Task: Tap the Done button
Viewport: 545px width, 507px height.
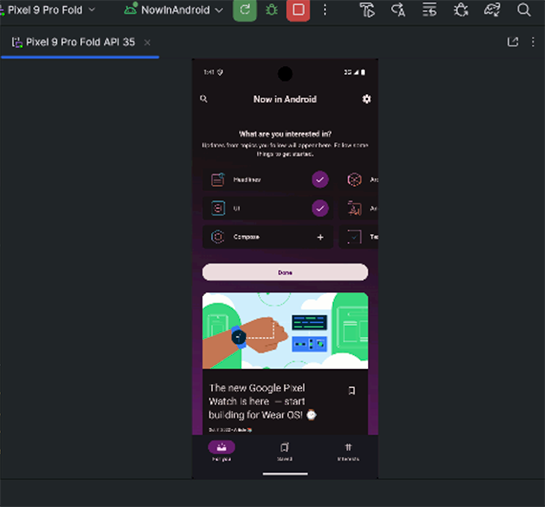Action: point(285,272)
